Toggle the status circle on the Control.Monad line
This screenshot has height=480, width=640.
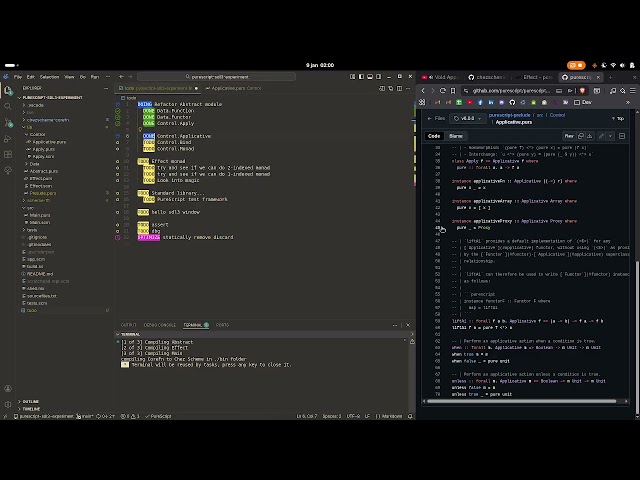[118, 149]
